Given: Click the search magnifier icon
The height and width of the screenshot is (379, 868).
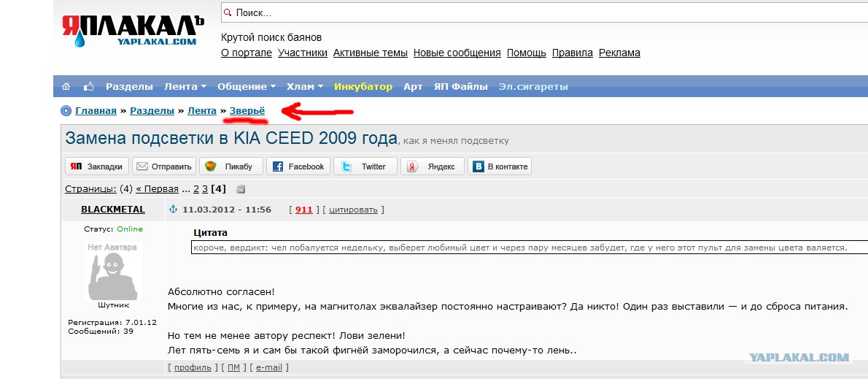Looking at the screenshot, I should (x=227, y=12).
